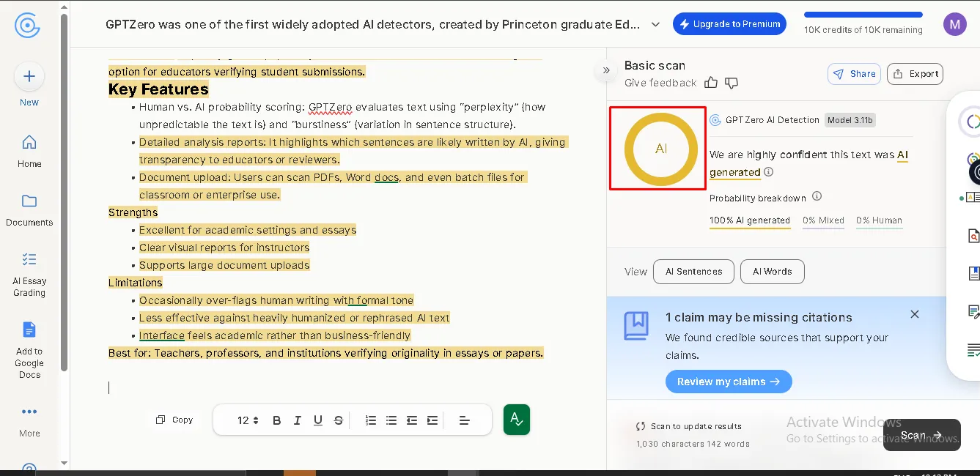
Task: Click Review my claims button
Action: tap(729, 382)
